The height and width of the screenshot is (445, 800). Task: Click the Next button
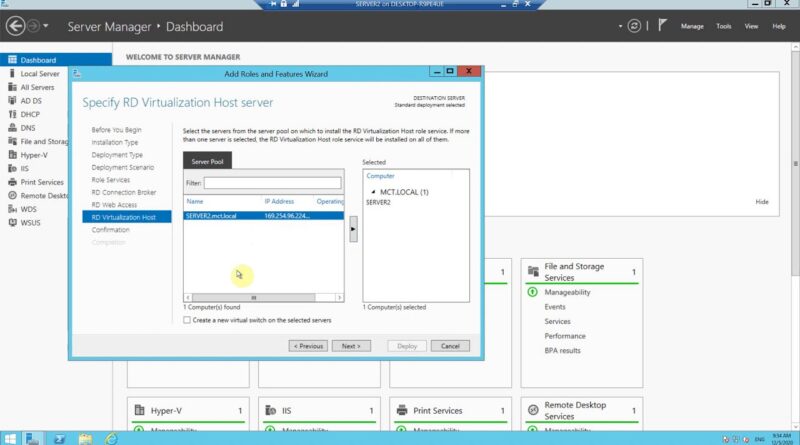coord(351,346)
